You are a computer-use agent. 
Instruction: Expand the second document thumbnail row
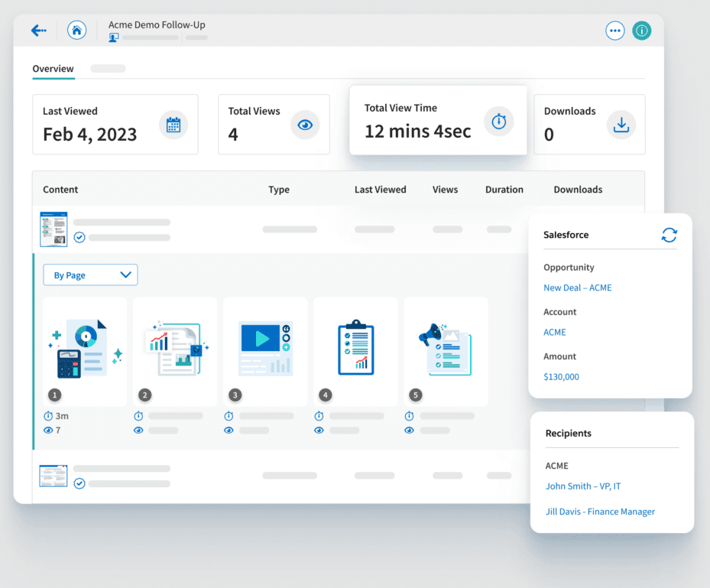pos(53,476)
